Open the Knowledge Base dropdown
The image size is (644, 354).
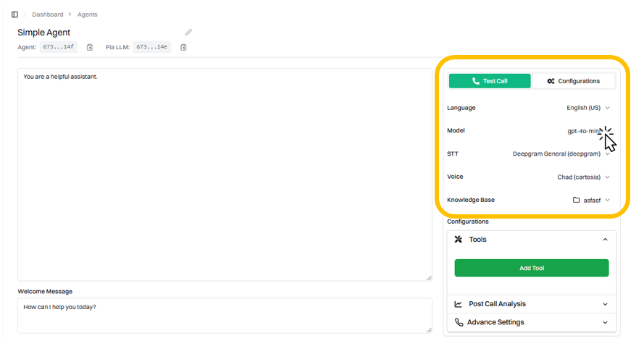(x=591, y=200)
